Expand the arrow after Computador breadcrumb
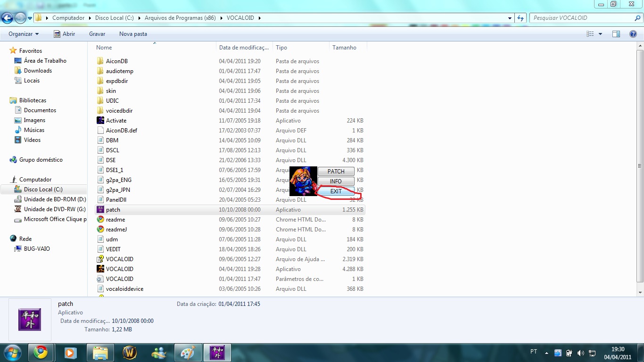The height and width of the screenshot is (362, 644). click(x=90, y=18)
